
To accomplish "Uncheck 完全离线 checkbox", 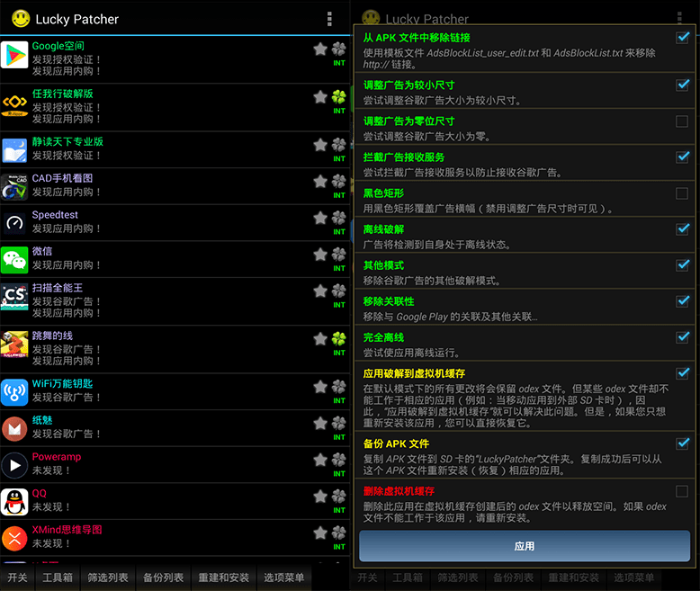I will click(x=682, y=337).
